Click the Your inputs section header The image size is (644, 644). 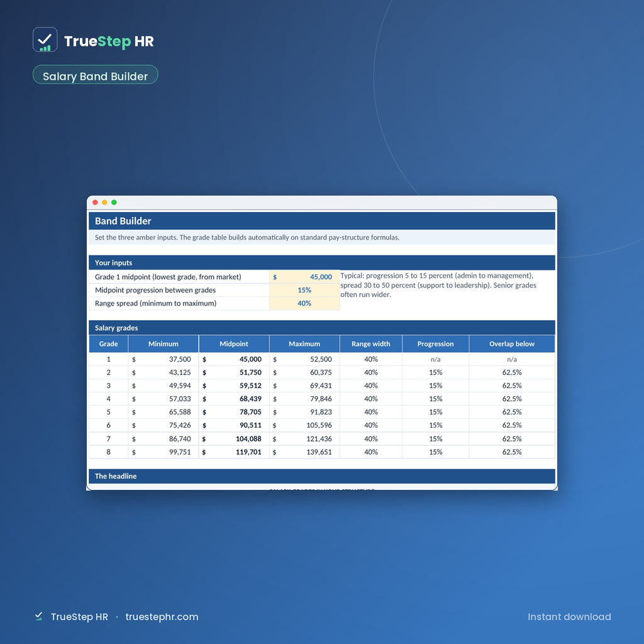tap(321, 262)
